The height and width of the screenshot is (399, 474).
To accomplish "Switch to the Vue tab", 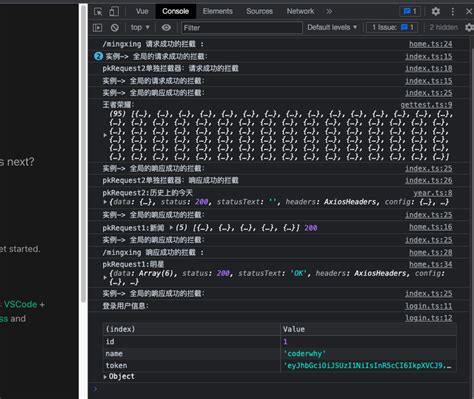I will tap(142, 11).
